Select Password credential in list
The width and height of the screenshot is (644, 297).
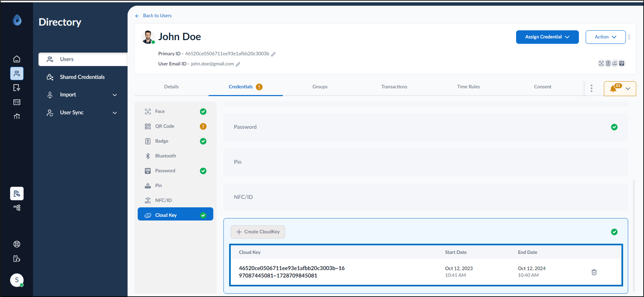[x=175, y=171]
